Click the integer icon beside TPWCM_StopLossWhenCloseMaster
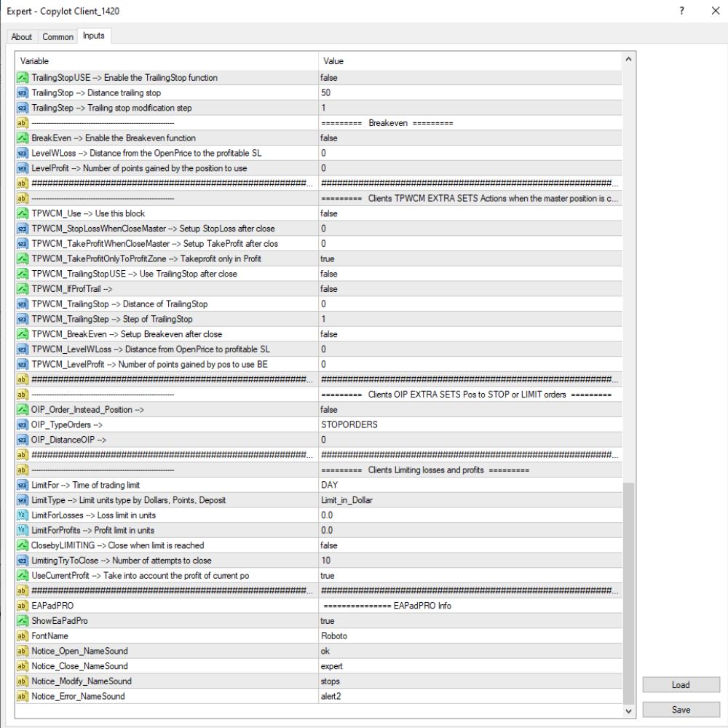Image resolution: width=728 pixels, height=728 pixels. (x=23, y=229)
